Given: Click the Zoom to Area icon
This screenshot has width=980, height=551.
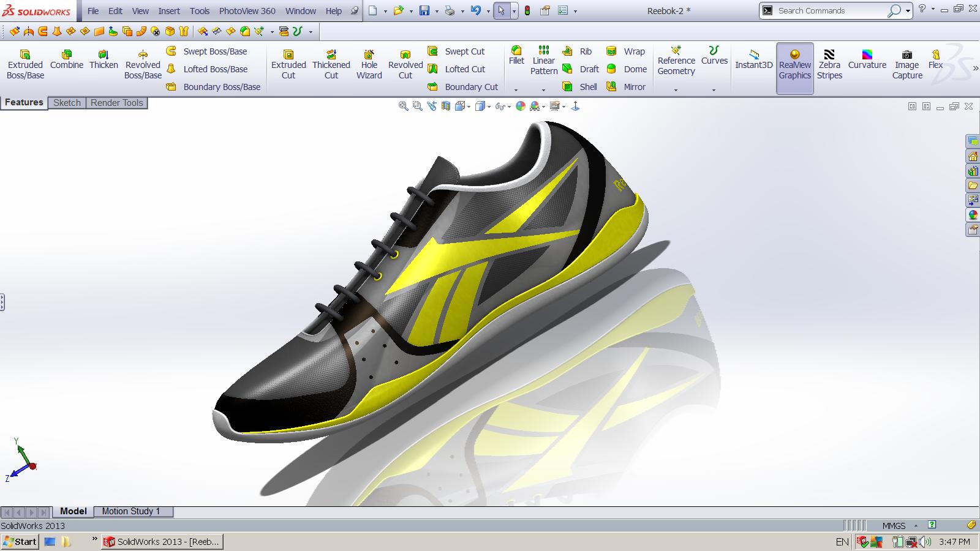Looking at the screenshot, I should (x=417, y=106).
